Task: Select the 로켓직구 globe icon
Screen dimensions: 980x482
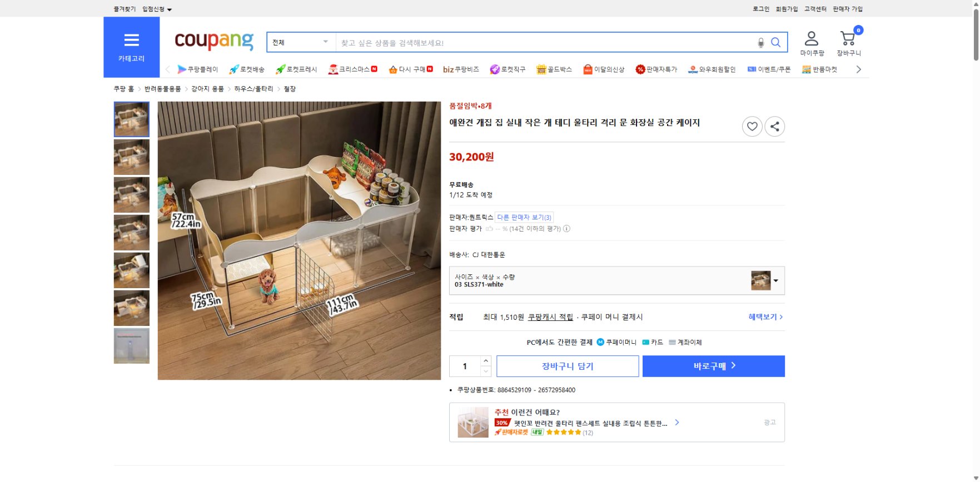Action: pos(494,69)
